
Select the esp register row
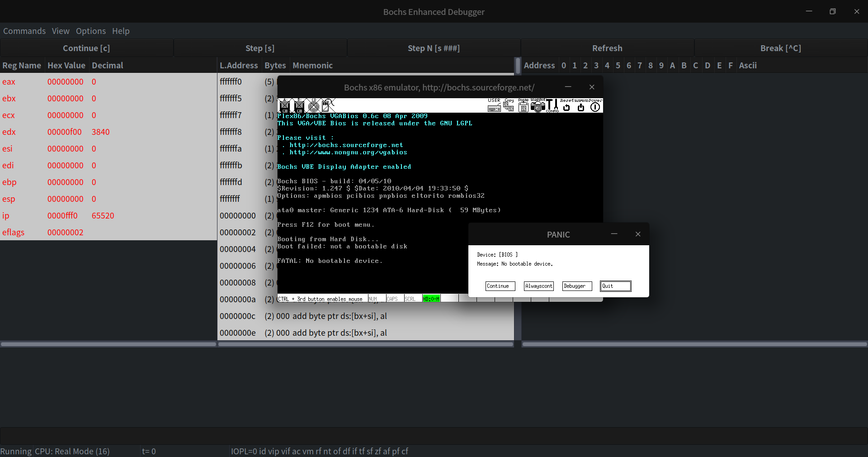pyautogui.click(x=108, y=199)
